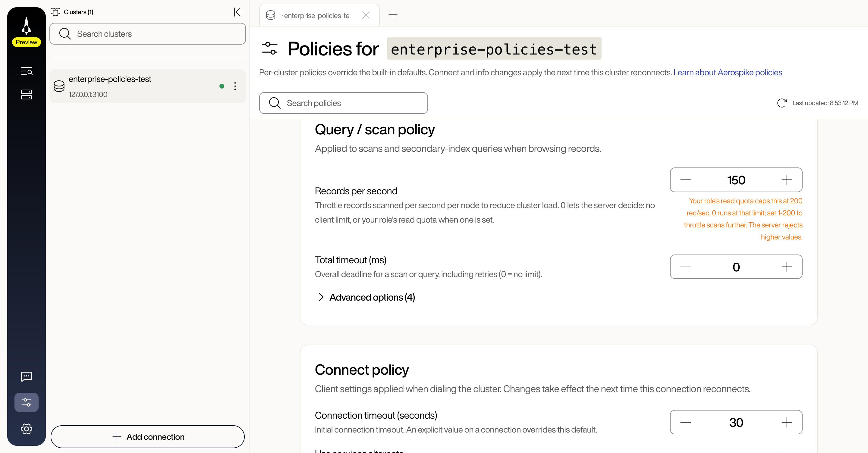Select the enterprise-policies-test cluster
Viewport: 868px width, 453px height.
[x=148, y=86]
